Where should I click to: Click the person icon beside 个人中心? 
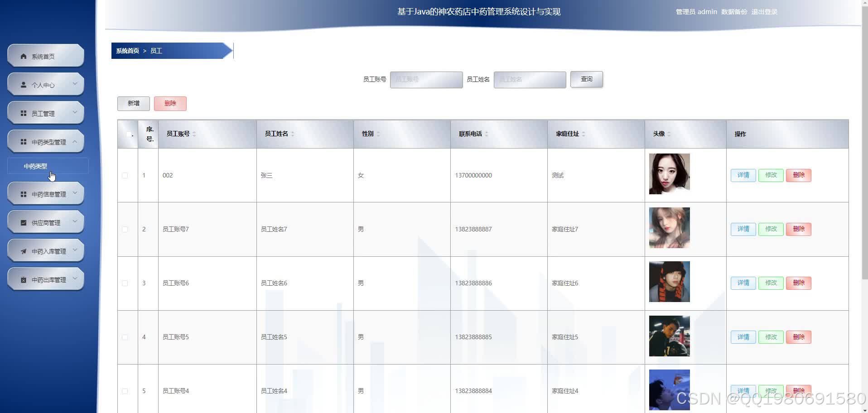(x=24, y=85)
